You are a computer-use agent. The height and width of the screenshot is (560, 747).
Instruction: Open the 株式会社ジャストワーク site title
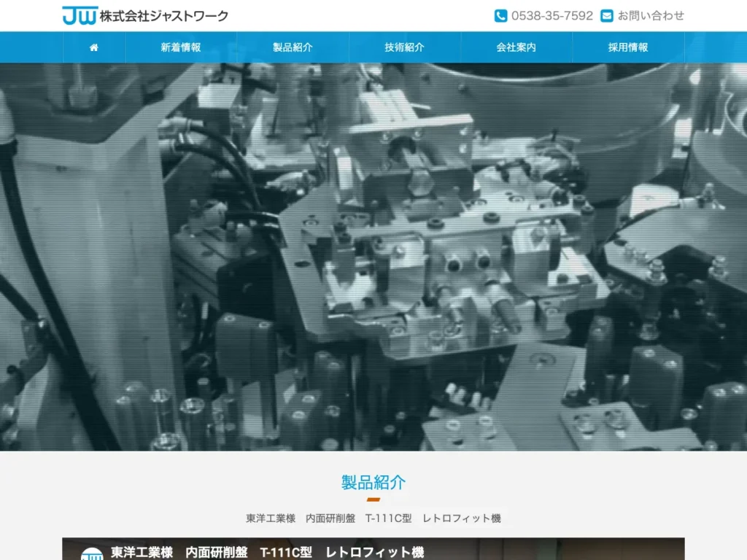[164, 16]
